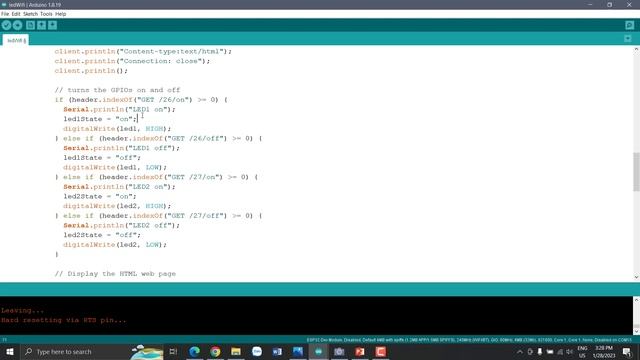Open the Photos app from the taskbar
The image size is (640, 360).
pos(298,351)
